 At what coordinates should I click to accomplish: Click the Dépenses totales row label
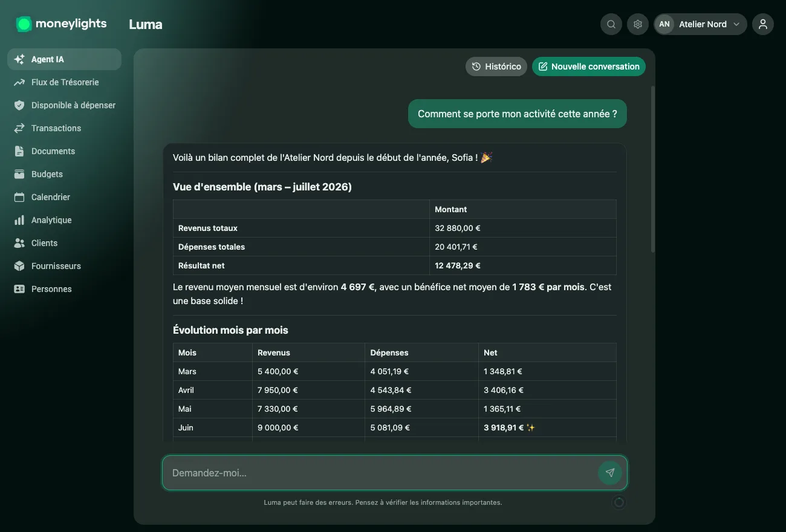pos(212,247)
